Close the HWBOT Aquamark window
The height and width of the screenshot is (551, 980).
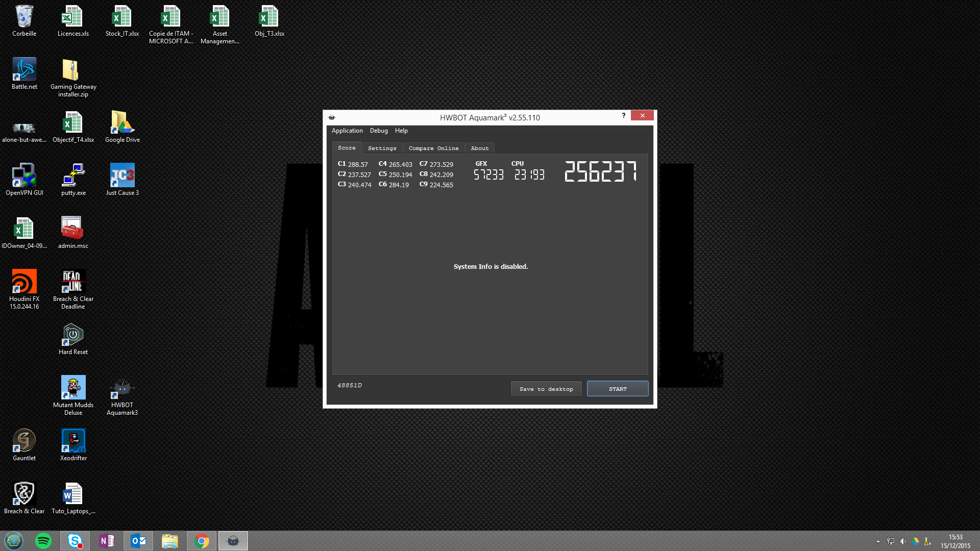pos(642,116)
